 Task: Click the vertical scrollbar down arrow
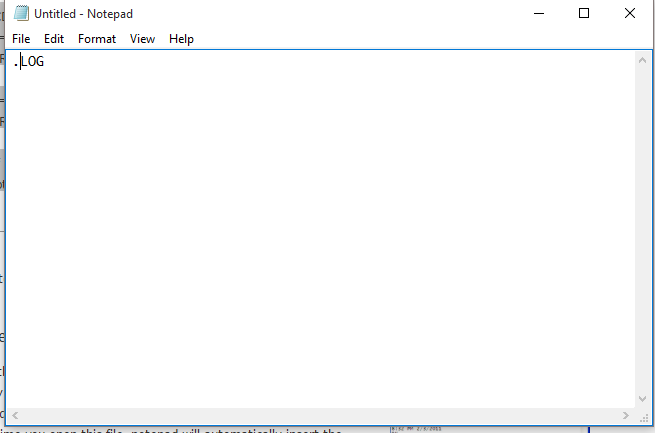pyautogui.click(x=642, y=399)
